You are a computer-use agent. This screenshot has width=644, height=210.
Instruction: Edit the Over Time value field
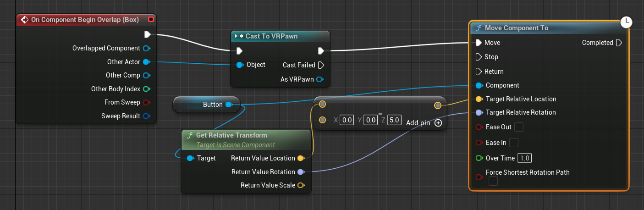tap(524, 158)
